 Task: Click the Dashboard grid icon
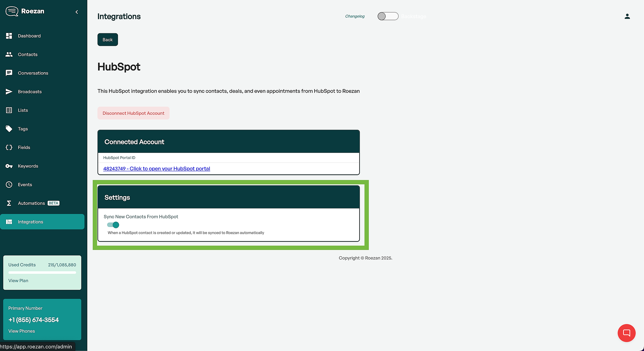9,36
